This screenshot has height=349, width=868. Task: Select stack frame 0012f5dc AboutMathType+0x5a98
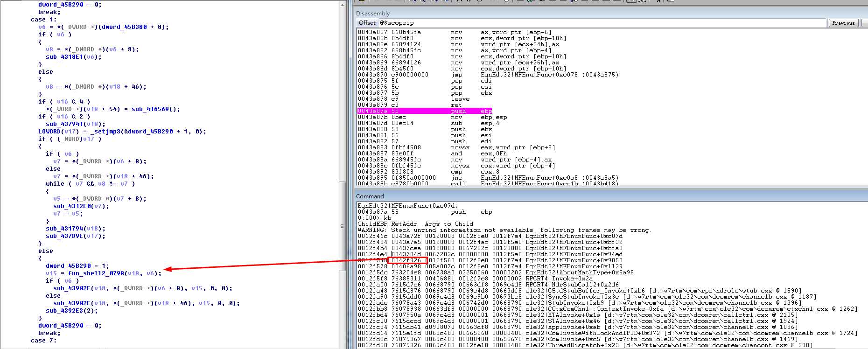(x=496, y=272)
